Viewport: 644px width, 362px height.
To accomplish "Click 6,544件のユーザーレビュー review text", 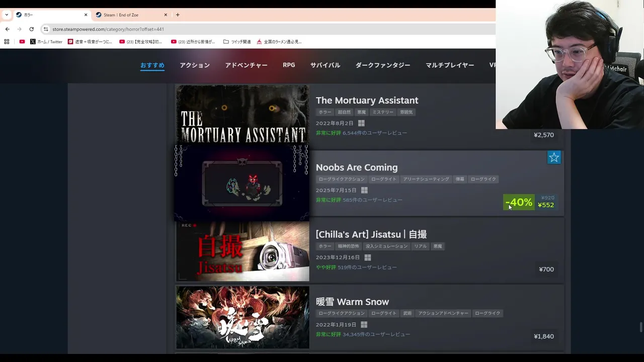I will tap(375, 133).
